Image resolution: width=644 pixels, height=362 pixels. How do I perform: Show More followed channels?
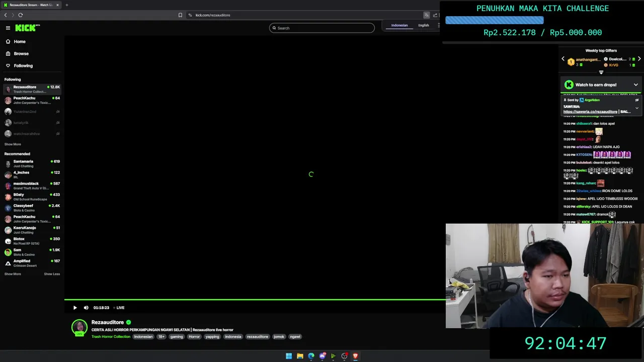point(13,144)
